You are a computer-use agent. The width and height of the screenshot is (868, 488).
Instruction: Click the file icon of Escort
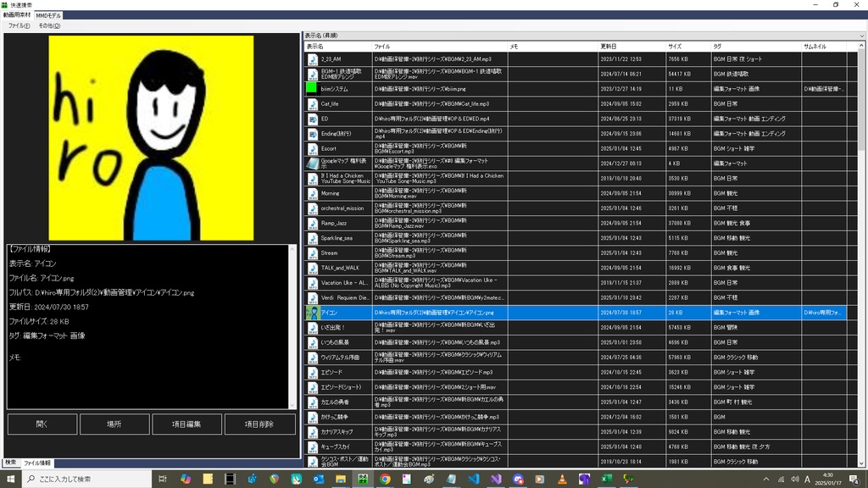313,149
